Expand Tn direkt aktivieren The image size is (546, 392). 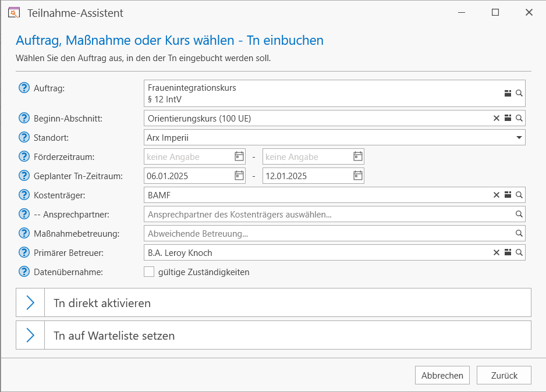(30, 303)
